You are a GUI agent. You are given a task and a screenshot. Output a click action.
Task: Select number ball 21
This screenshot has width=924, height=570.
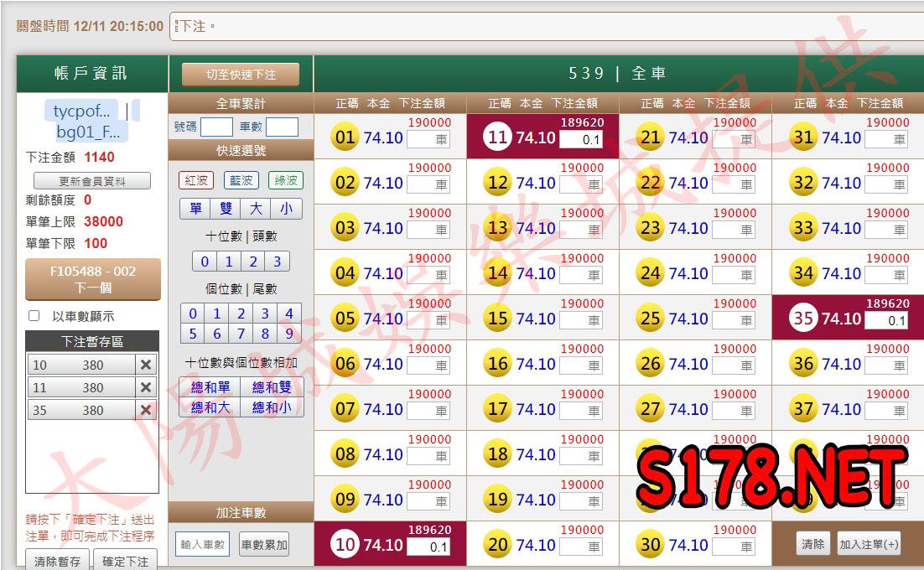pyautogui.click(x=651, y=137)
